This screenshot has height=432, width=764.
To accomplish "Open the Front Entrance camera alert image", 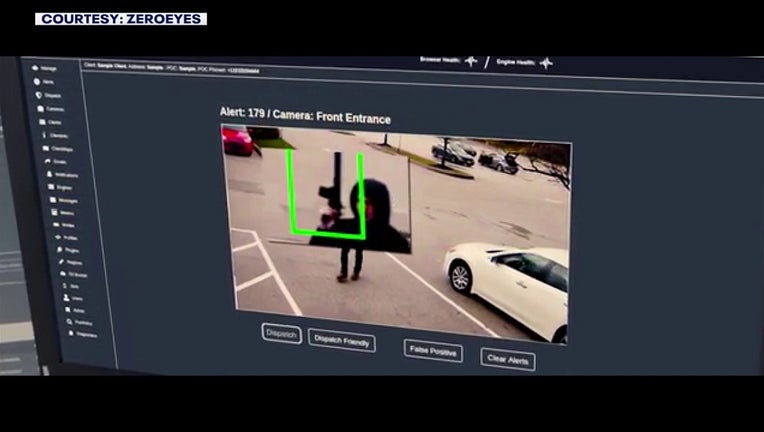I will (397, 233).
